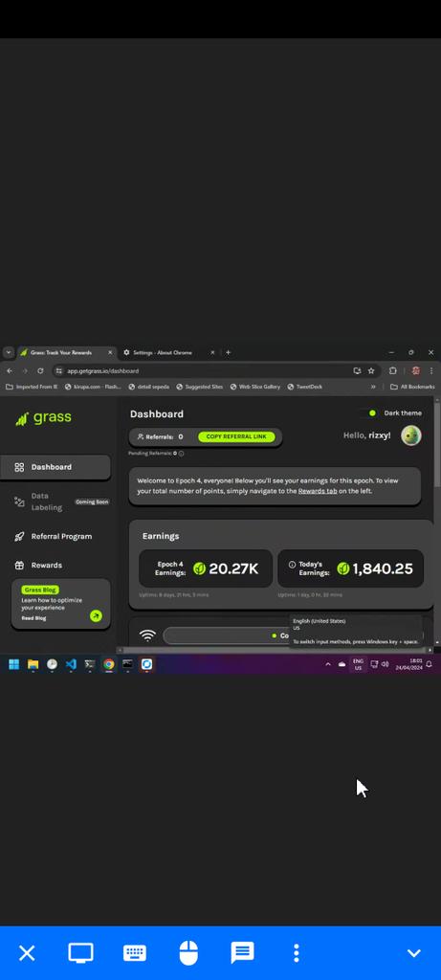The height and width of the screenshot is (980, 441).
Task: Open the Windows Start menu
Action: click(13, 664)
